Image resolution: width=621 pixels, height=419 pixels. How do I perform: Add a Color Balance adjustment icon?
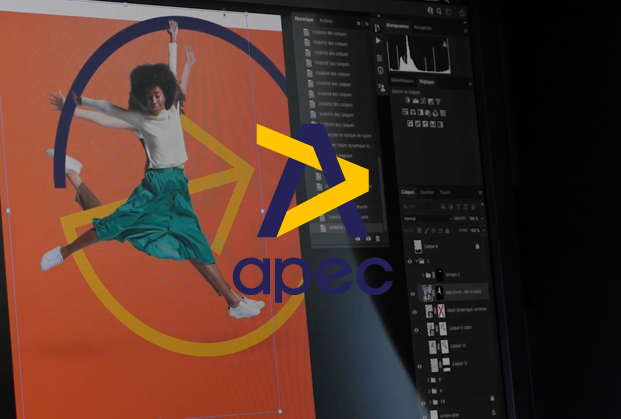coord(413,112)
